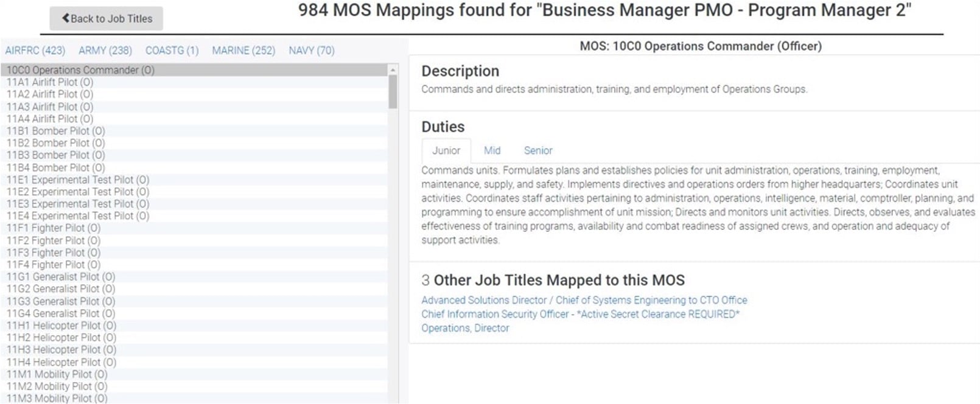The width and height of the screenshot is (980, 404).
Task: Open the ARMY (238) tab
Action: point(105,50)
